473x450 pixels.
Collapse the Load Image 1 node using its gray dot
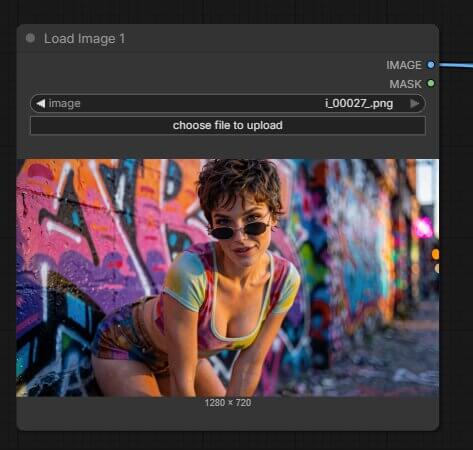pyautogui.click(x=30, y=38)
